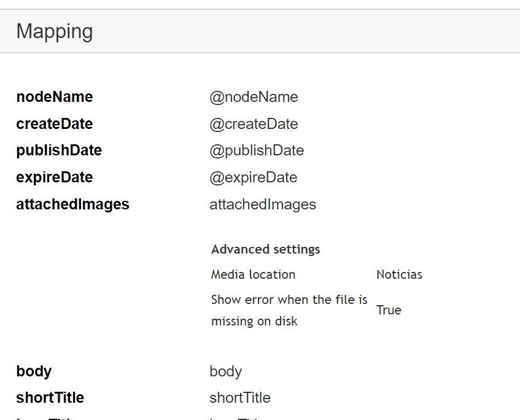This screenshot has height=420, width=520.
Task: Click the body mapping value text
Action: 225,371
